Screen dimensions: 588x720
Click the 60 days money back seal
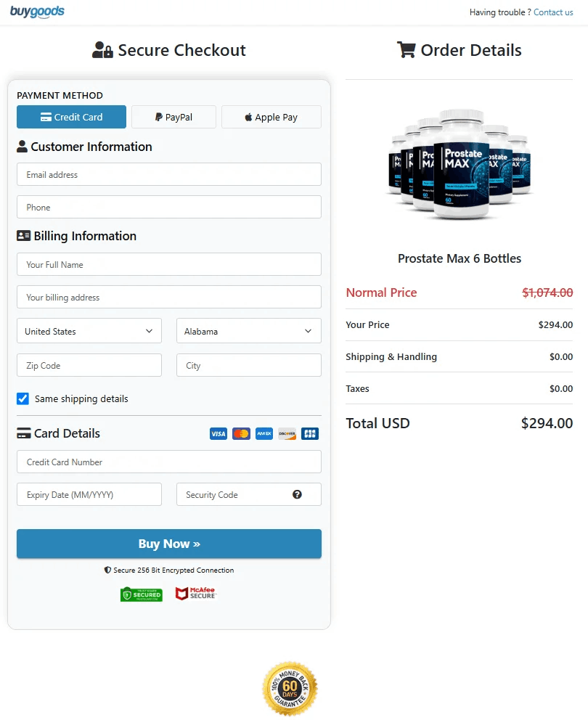[x=290, y=688]
